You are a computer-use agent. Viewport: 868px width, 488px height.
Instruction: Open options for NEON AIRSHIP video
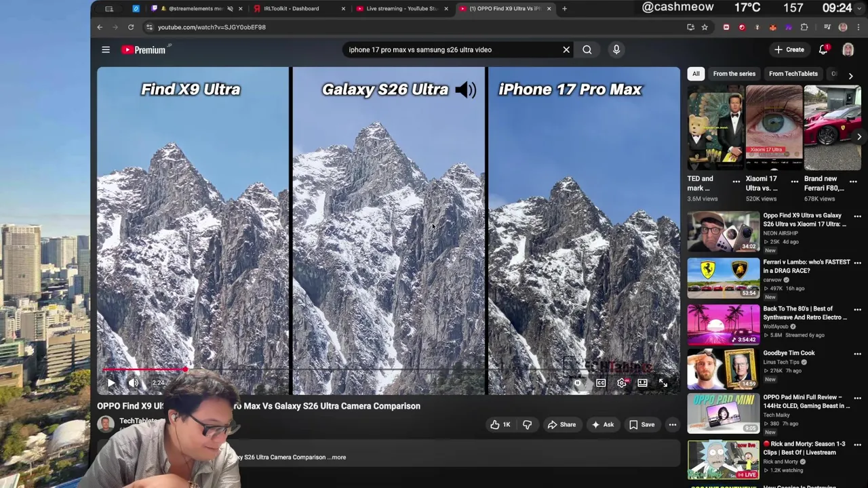[857, 216]
